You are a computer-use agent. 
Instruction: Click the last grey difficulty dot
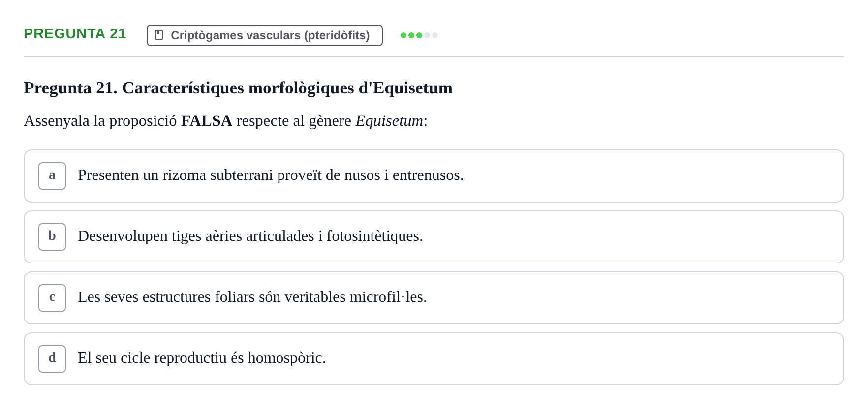tap(435, 35)
